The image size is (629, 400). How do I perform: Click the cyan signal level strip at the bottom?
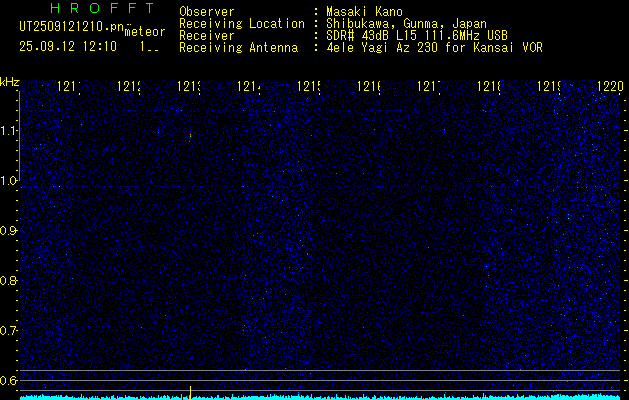[320, 397]
